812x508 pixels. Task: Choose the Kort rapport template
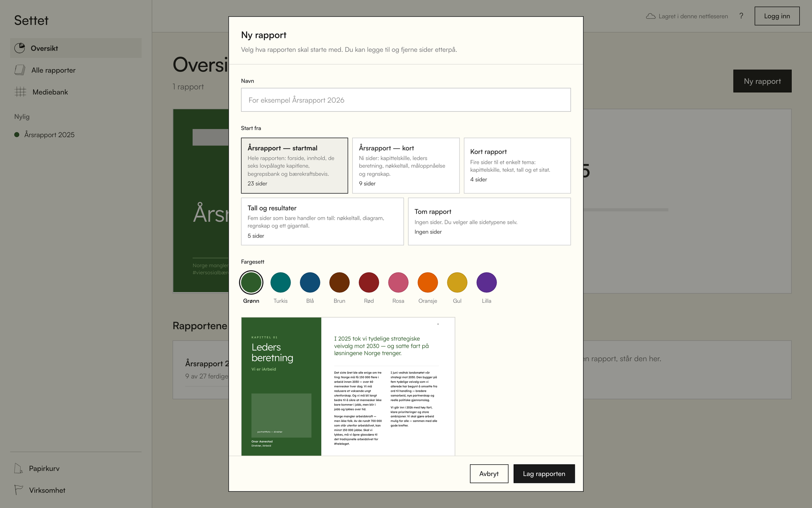pos(517,165)
